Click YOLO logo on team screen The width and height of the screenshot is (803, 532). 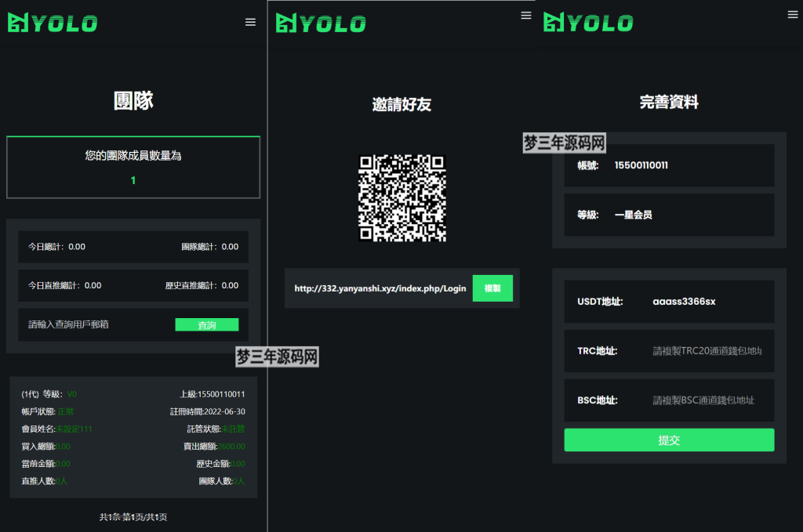pyautogui.click(x=53, y=23)
